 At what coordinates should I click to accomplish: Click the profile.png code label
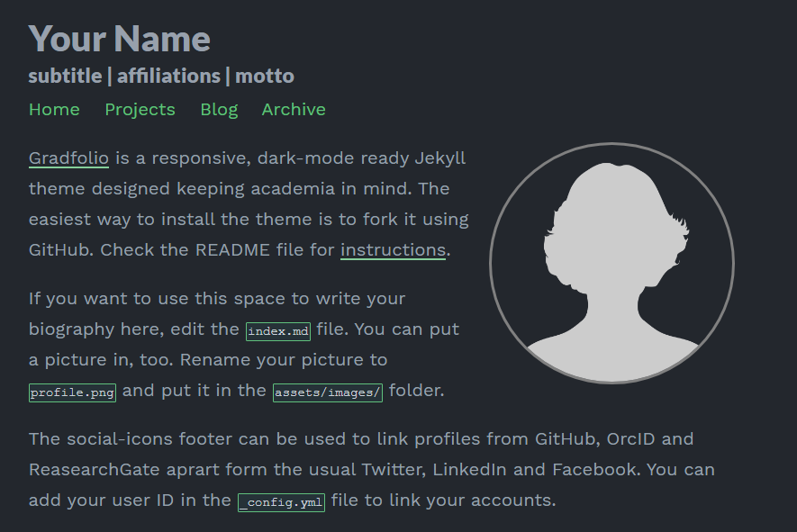click(73, 392)
